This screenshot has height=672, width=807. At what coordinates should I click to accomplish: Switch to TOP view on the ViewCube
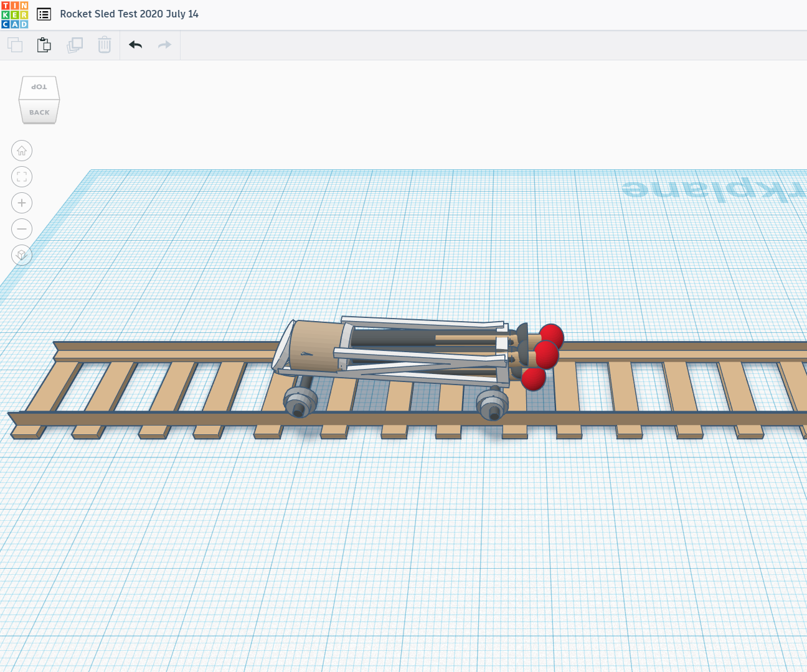39,86
